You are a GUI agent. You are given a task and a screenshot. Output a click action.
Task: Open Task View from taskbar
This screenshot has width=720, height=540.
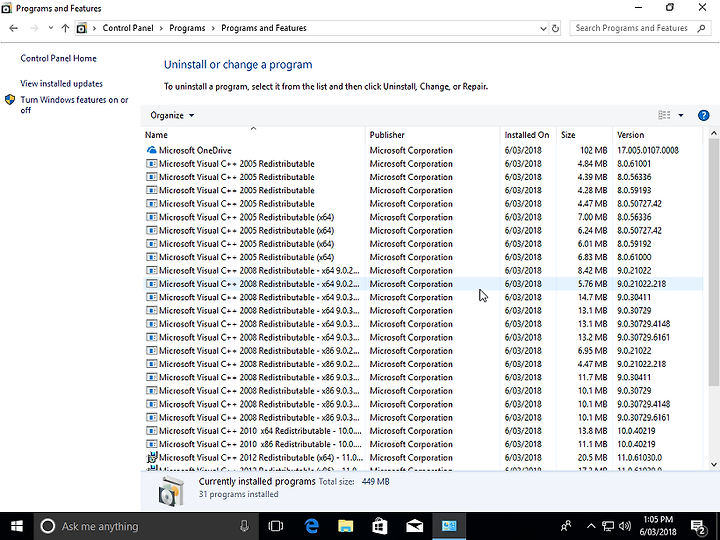coord(276,526)
